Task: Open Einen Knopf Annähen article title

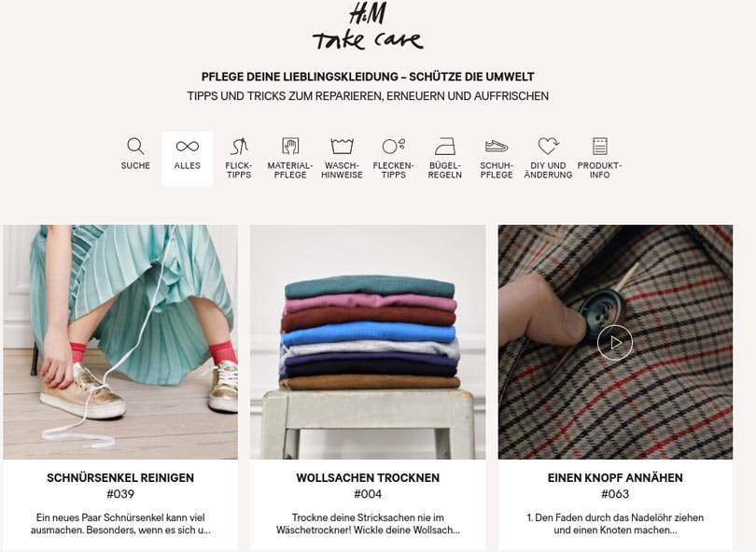Action: click(615, 477)
